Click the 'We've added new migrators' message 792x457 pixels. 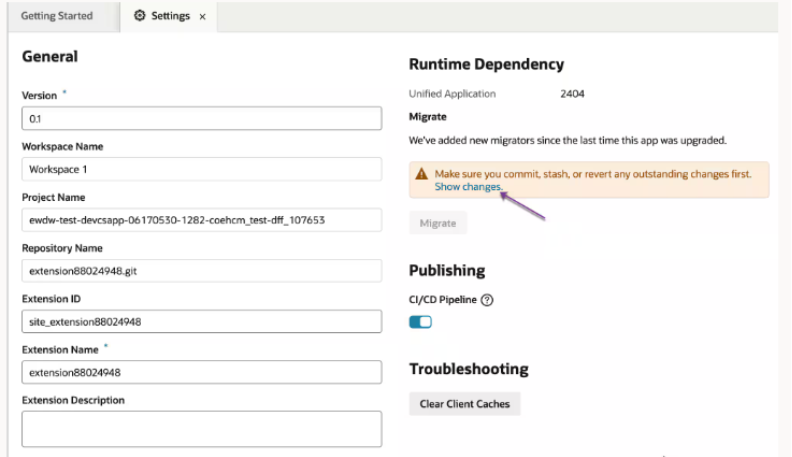click(x=568, y=140)
